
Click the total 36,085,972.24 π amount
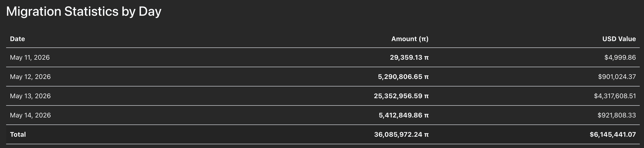(401, 134)
